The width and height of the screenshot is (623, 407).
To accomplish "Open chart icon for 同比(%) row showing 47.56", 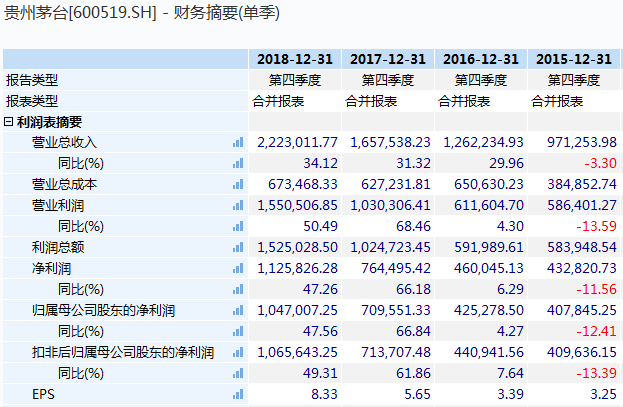I will 238,331.
